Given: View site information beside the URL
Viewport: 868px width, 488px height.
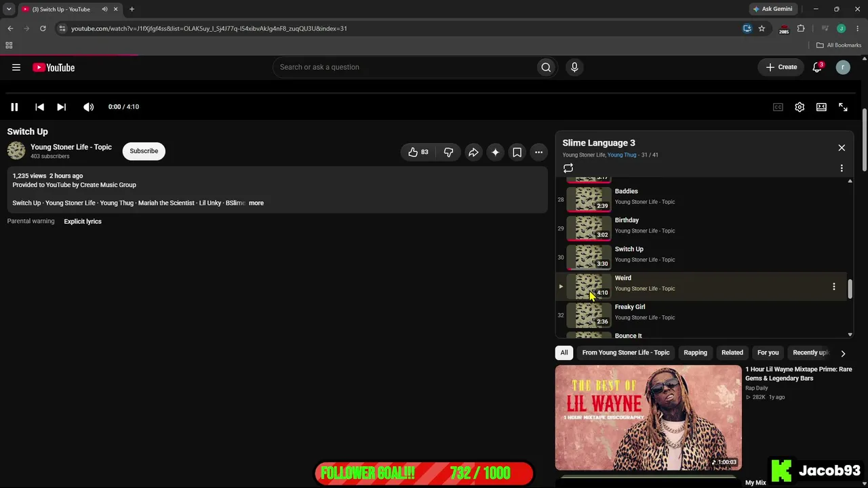Looking at the screenshot, I should coord(62,28).
